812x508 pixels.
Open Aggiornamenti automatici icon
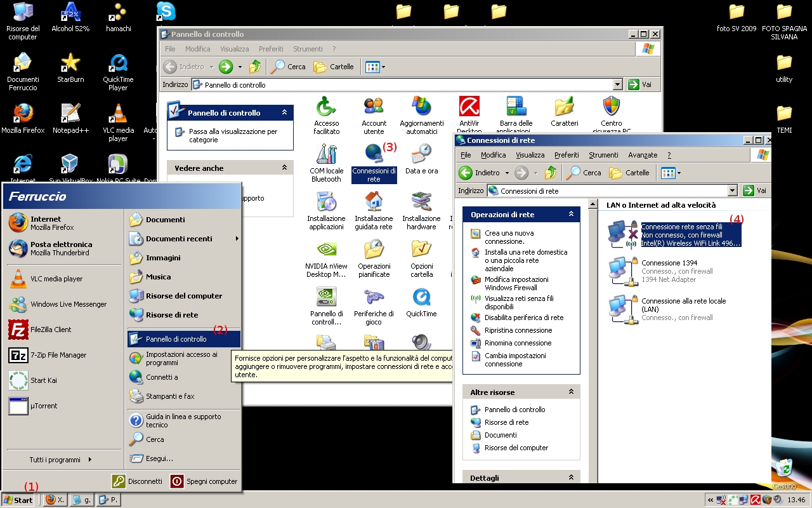(x=421, y=116)
